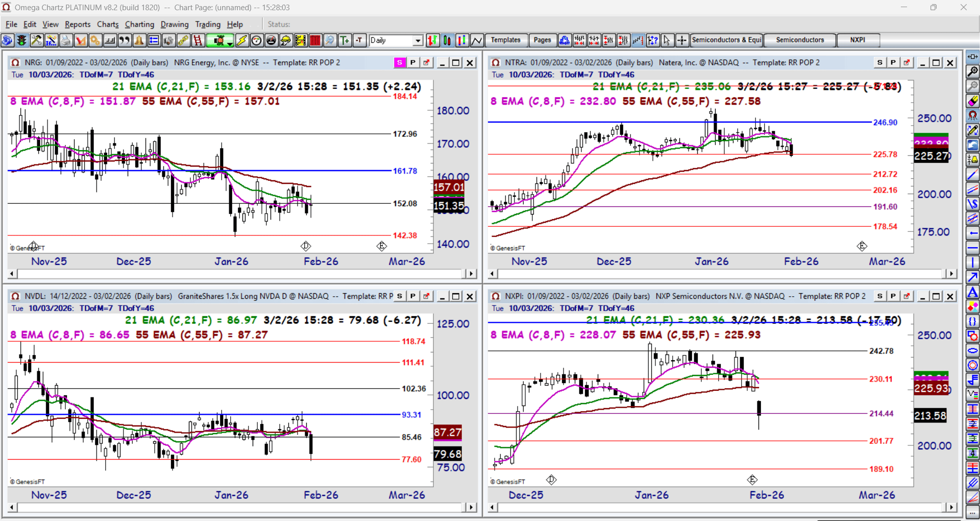980x521 pixels.
Task: Toggle the S button on NXPI chart
Action: [x=880, y=296]
